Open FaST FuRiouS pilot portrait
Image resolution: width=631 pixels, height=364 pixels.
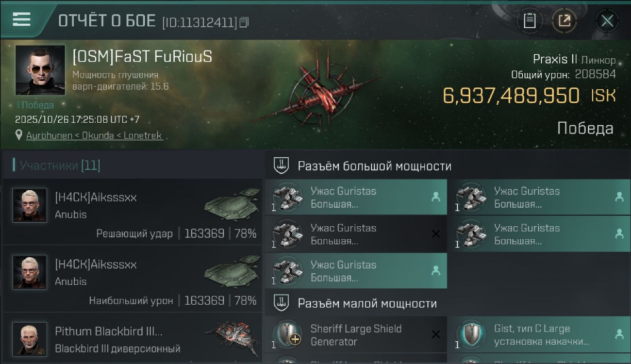[40, 70]
